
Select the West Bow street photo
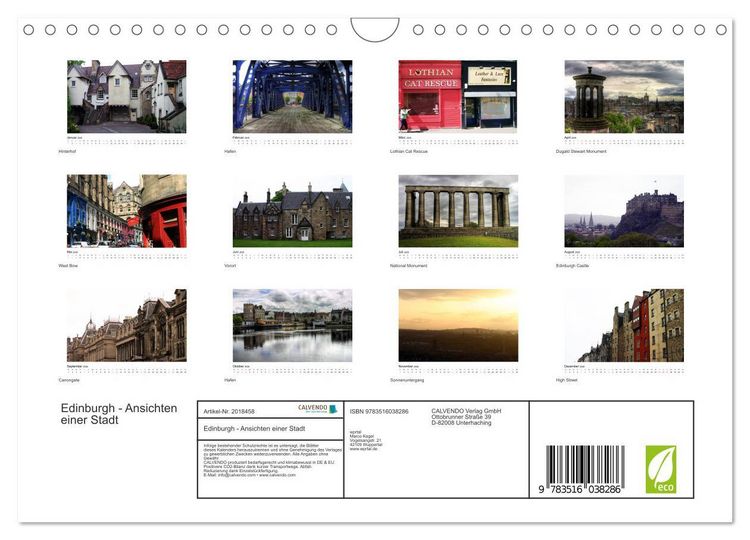coord(126,211)
